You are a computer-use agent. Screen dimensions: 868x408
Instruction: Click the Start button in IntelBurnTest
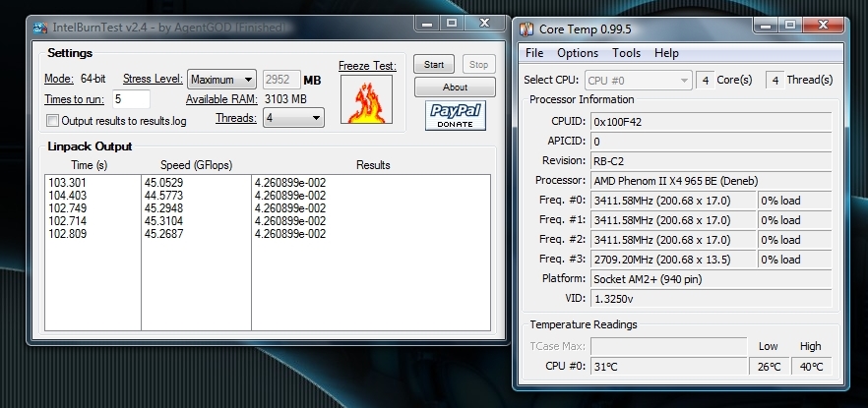tap(434, 64)
